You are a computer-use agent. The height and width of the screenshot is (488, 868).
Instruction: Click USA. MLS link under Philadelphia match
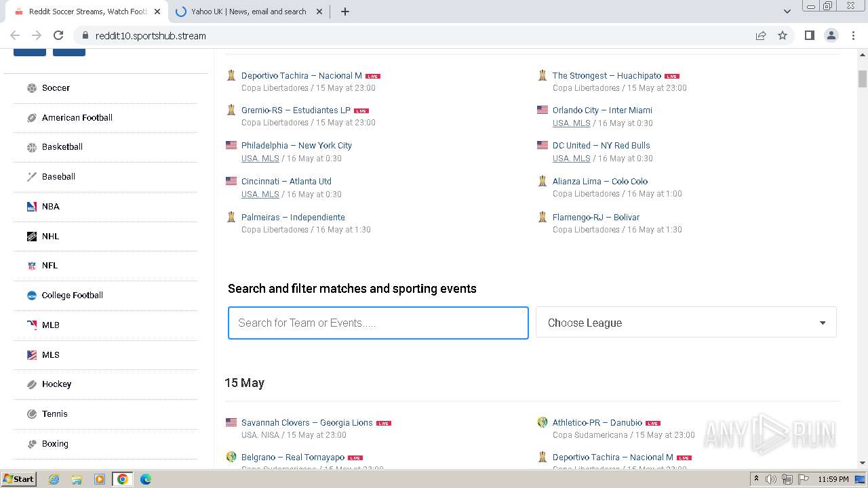(260, 159)
